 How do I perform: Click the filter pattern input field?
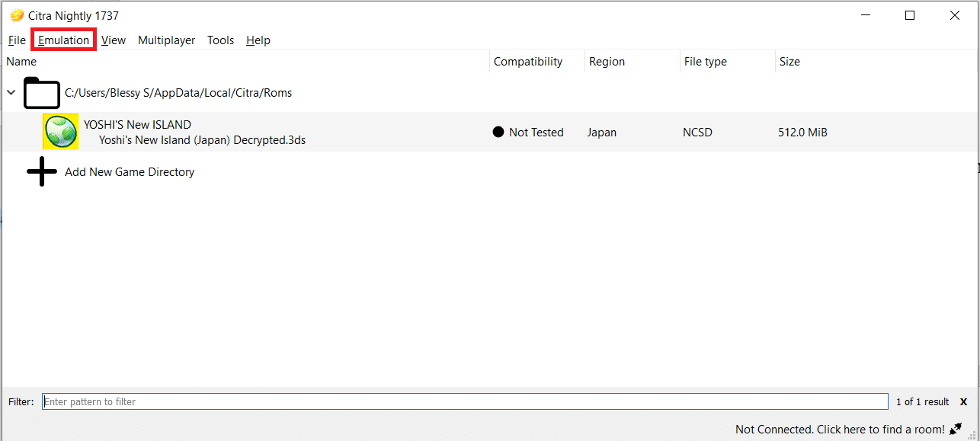pyautogui.click(x=465, y=401)
